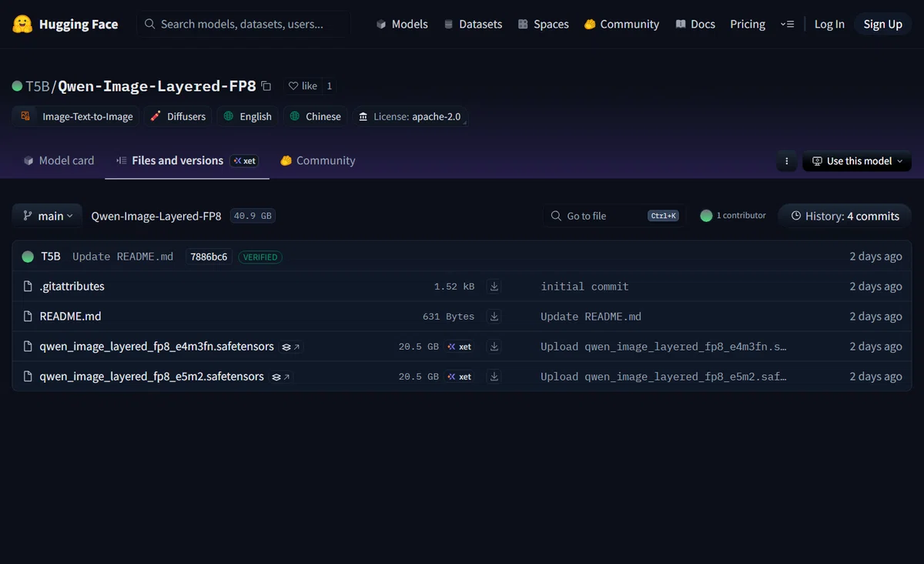Image resolution: width=924 pixels, height=564 pixels.
Task: Open the Use this model dropdown
Action: (x=857, y=161)
